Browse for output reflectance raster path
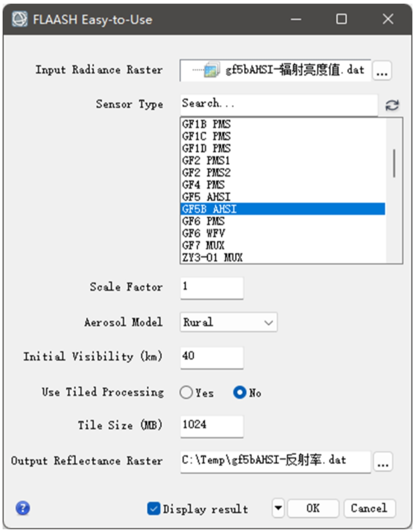This screenshot has height=532, width=415. pyautogui.click(x=383, y=462)
